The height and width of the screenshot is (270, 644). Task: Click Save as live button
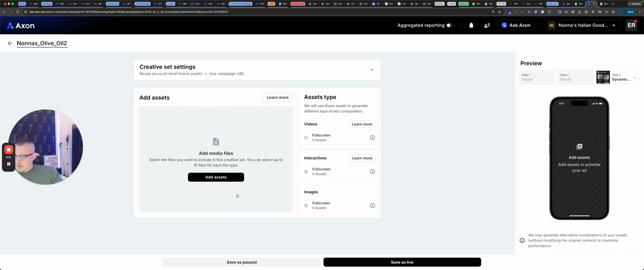(x=402, y=262)
